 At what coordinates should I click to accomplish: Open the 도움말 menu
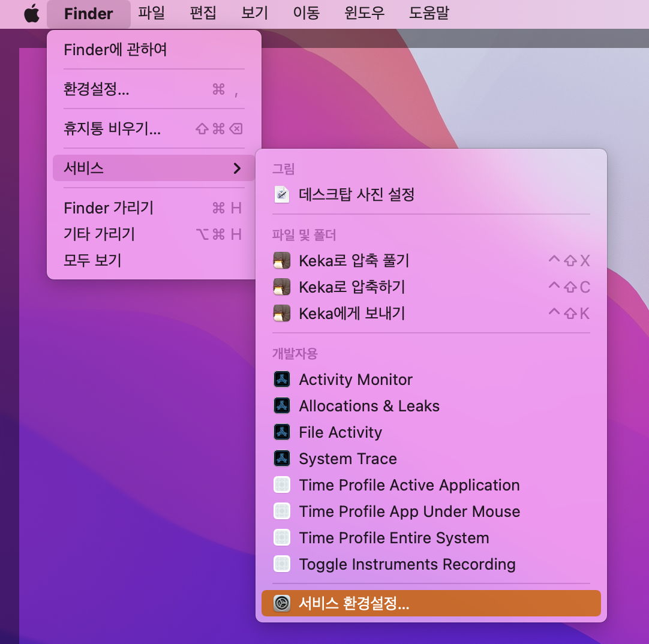(x=429, y=13)
